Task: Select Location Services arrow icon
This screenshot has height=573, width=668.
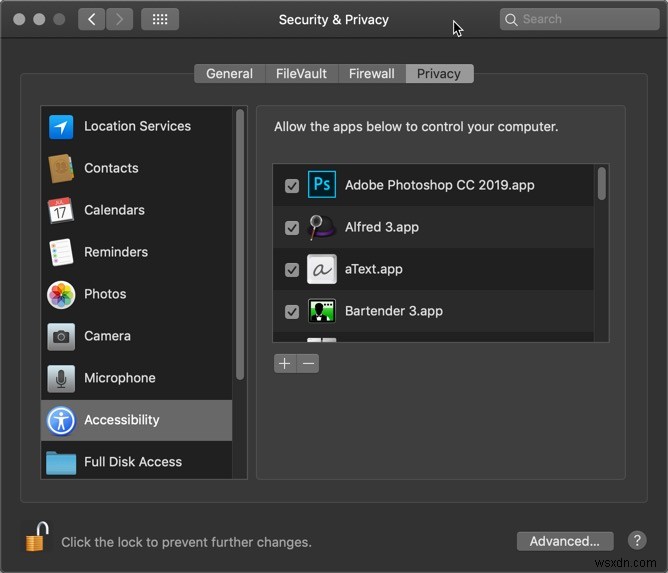Action: (x=61, y=127)
